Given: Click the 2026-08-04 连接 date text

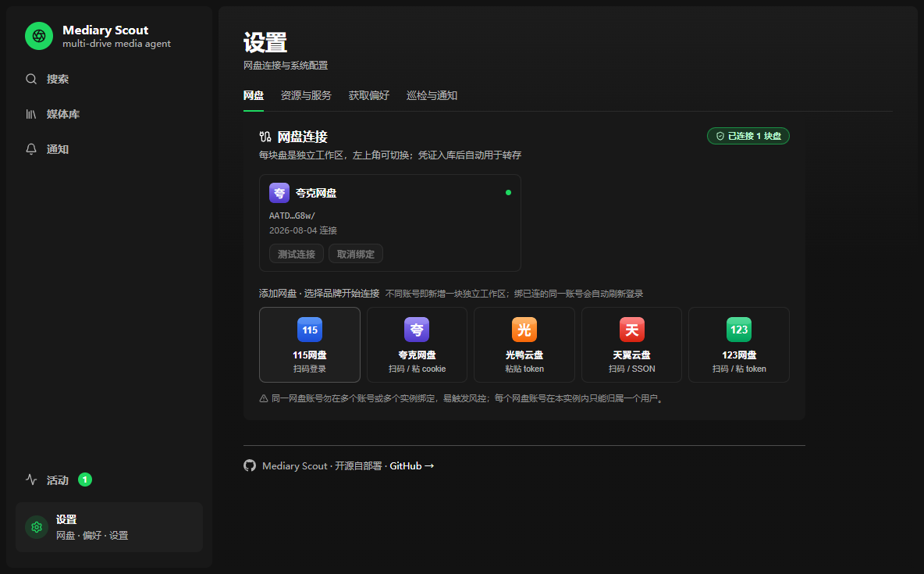Looking at the screenshot, I should [303, 230].
